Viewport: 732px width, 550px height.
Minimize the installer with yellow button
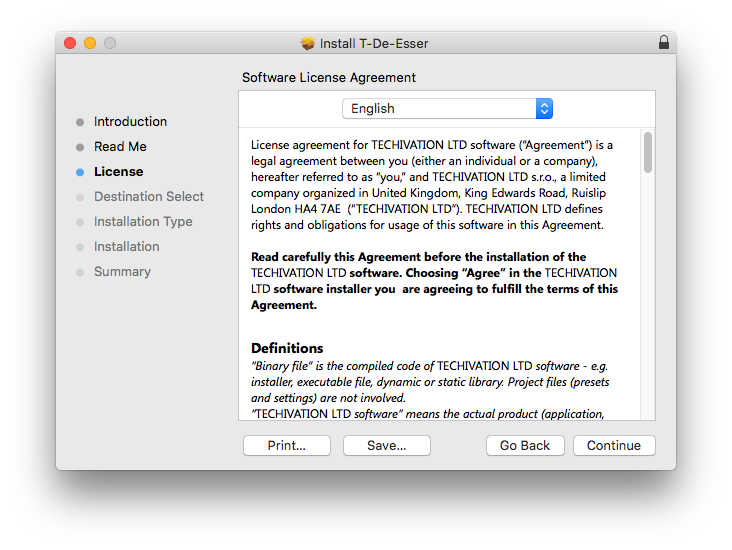[x=90, y=43]
